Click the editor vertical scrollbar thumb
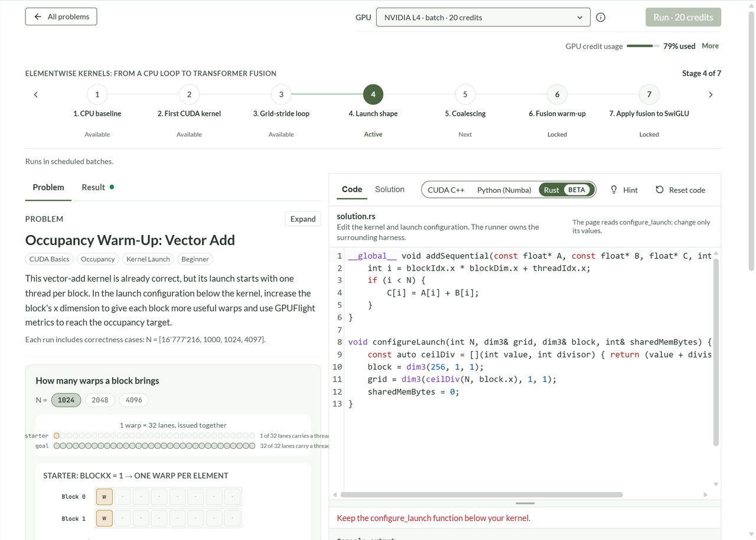The width and height of the screenshot is (756, 540). point(716,352)
